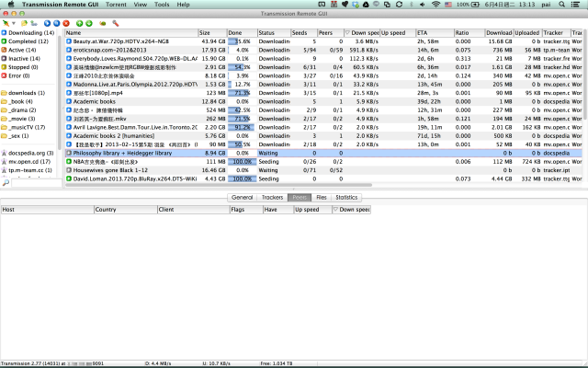Open the Tools menu

[x=163, y=5]
